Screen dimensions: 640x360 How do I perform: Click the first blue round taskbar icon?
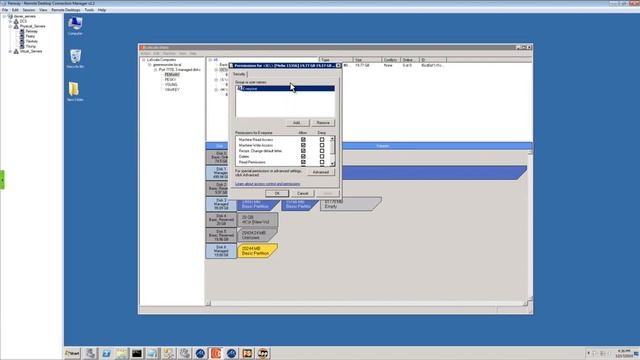pos(200,353)
